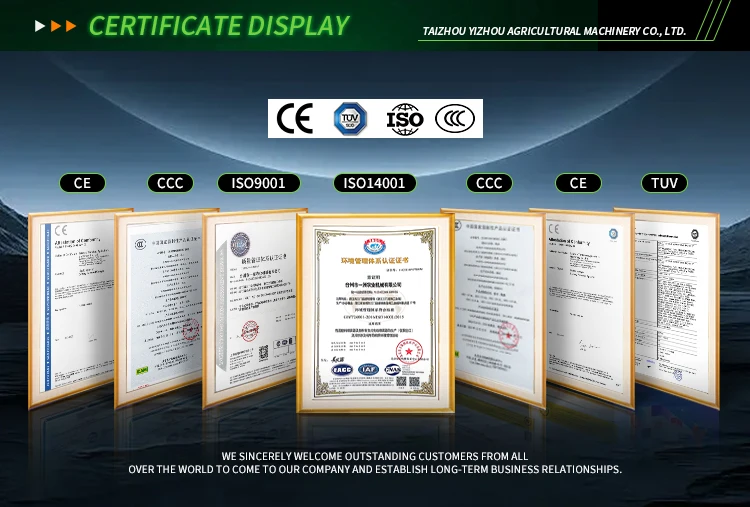Click the CE mark logo in the white banner
Screen dimensions: 750x507
click(x=295, y=119)
